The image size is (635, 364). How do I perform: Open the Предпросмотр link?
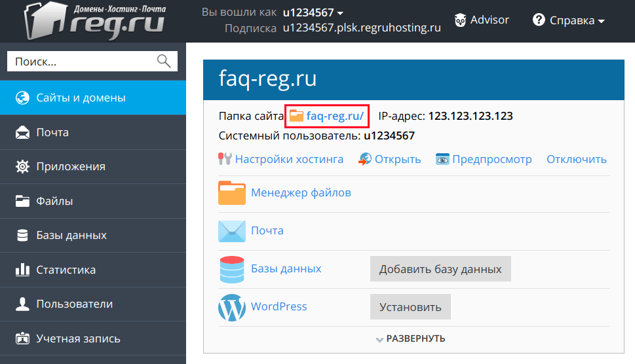point(492,159)
